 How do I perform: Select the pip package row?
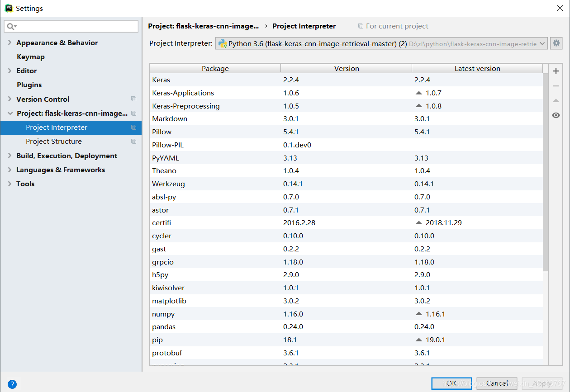tap(347, 340)
